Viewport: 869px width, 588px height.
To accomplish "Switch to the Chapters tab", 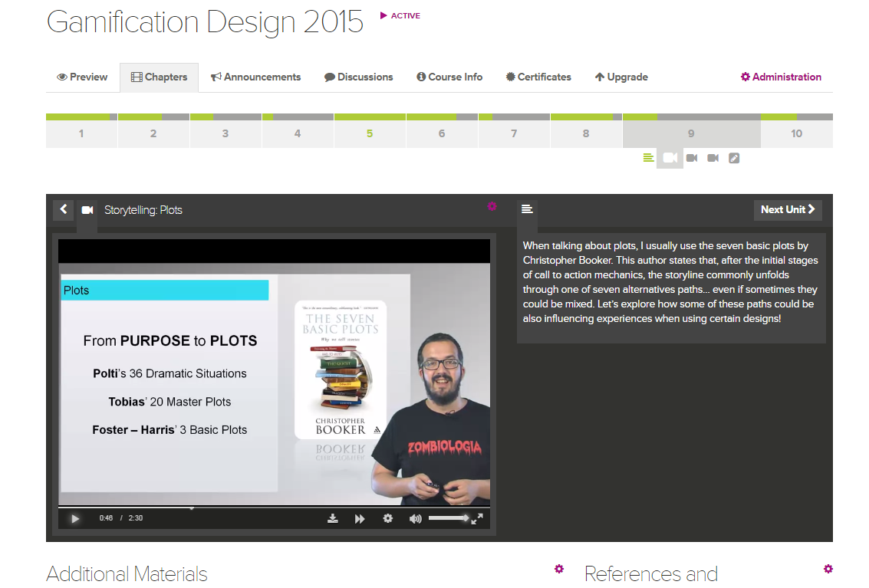I will coord(159,77).
